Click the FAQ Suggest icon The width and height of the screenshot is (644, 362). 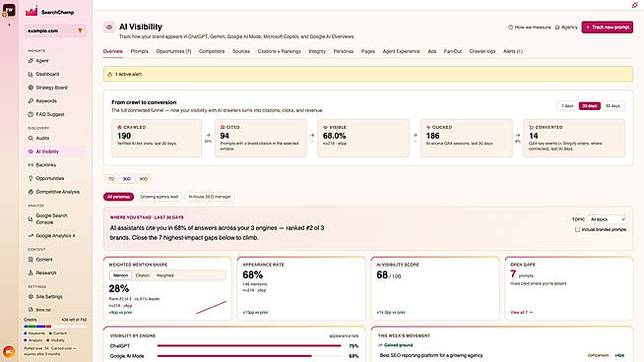(x=31, y=114)
